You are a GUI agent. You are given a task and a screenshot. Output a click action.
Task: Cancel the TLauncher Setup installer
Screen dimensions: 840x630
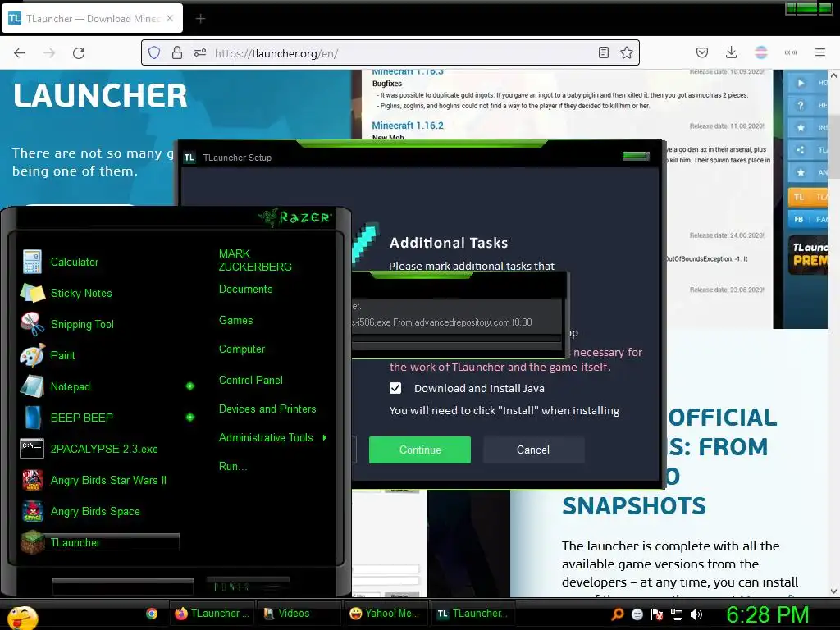[x=533, y=450]
